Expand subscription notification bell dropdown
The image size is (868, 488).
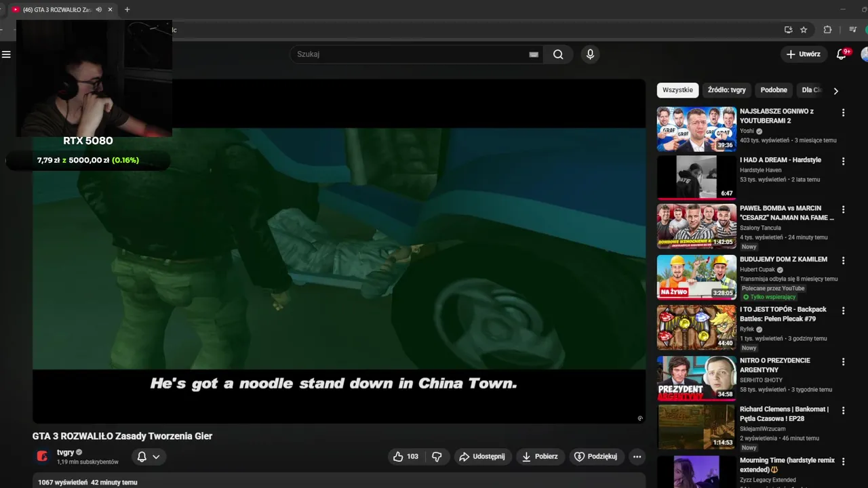tap(148, 457)
